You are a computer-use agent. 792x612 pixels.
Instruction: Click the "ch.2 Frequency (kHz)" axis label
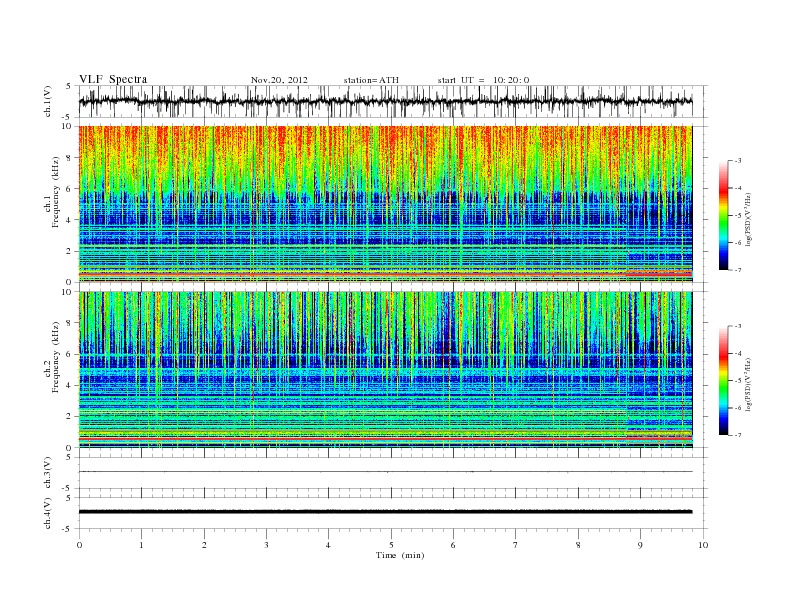coord(52,356)
